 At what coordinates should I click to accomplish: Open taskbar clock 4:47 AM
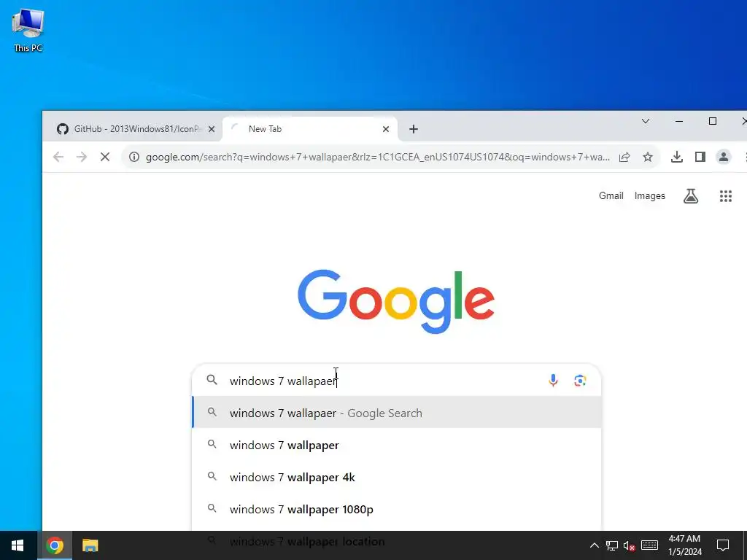click(x=685, y=545)
